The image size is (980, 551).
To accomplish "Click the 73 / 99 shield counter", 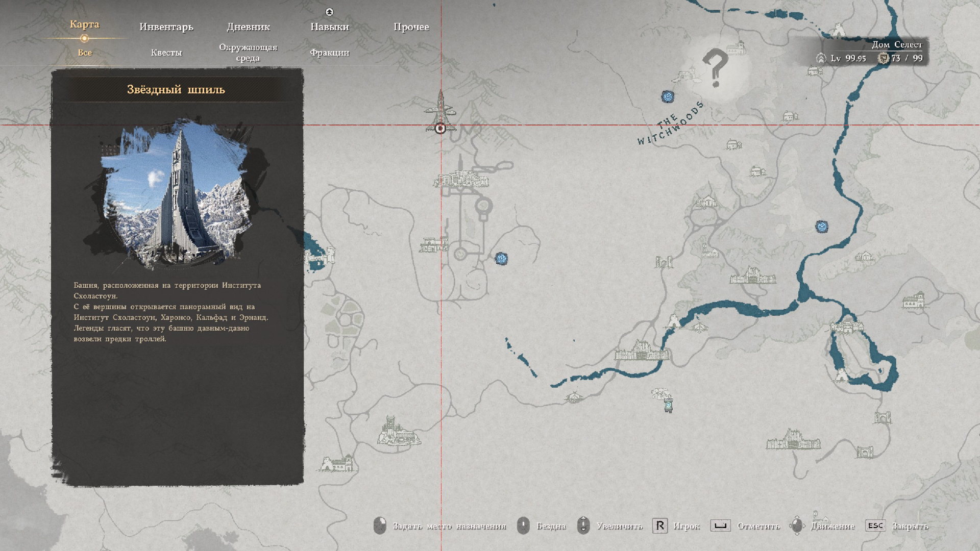I will 900,58.
